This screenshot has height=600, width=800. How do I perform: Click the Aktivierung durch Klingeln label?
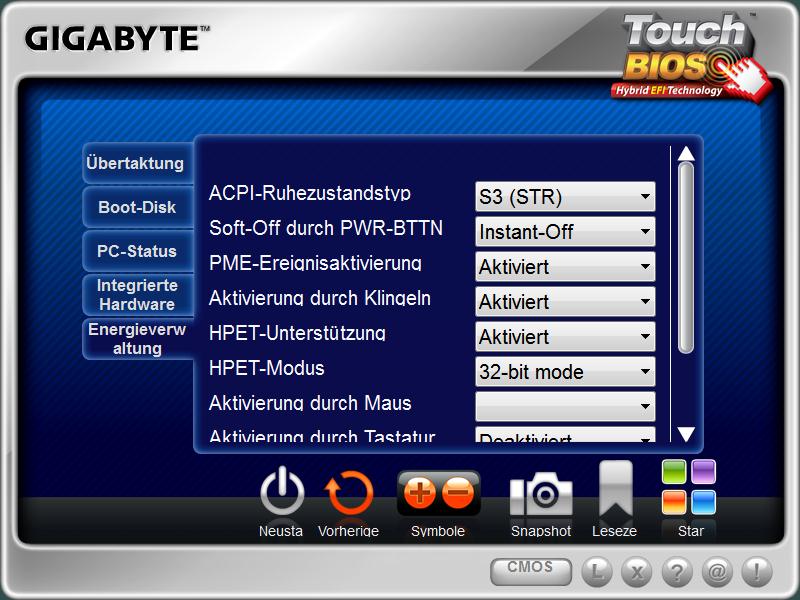click(x=320, y=298)
